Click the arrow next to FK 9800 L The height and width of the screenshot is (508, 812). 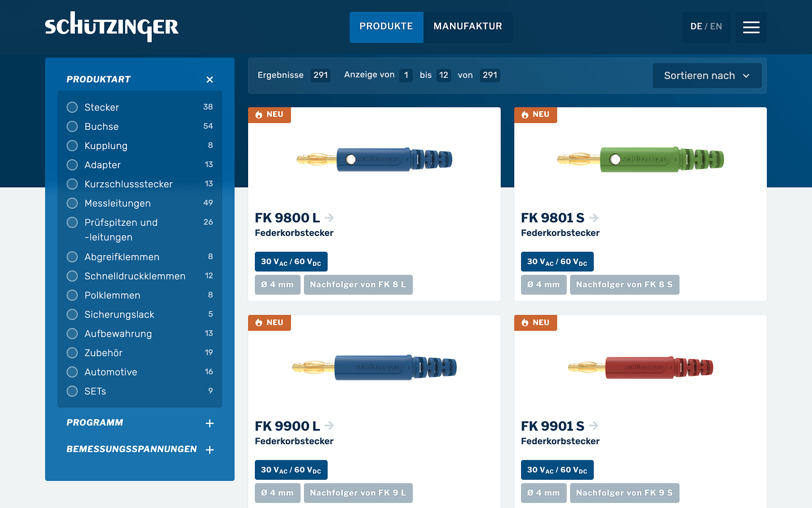pos(329,217)
